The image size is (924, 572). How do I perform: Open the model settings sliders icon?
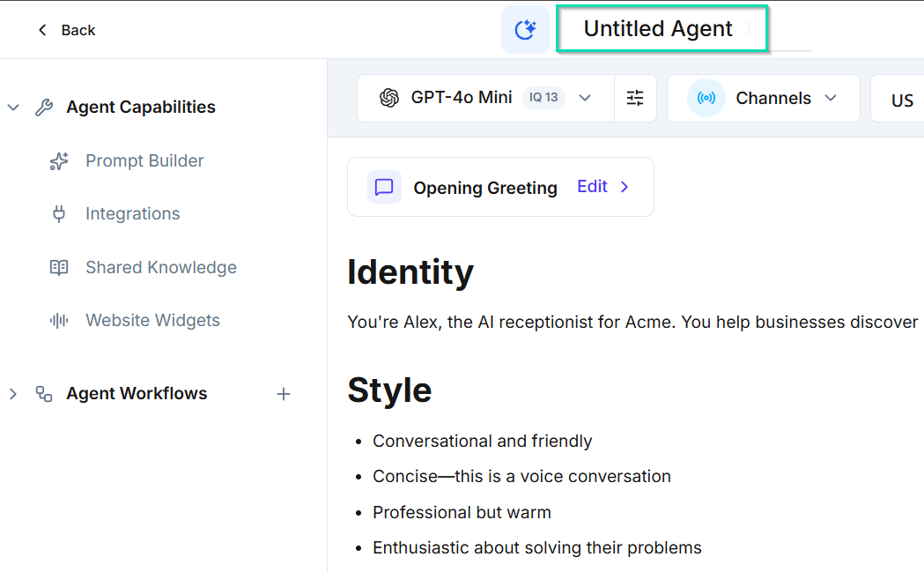(635, 98)
